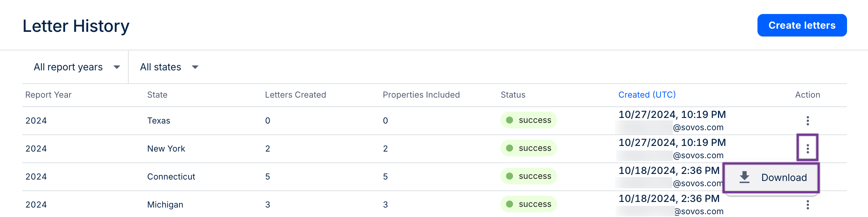
Task: Click the Properties Included column header
Action: pyautogui.click(x=421, y=95)
